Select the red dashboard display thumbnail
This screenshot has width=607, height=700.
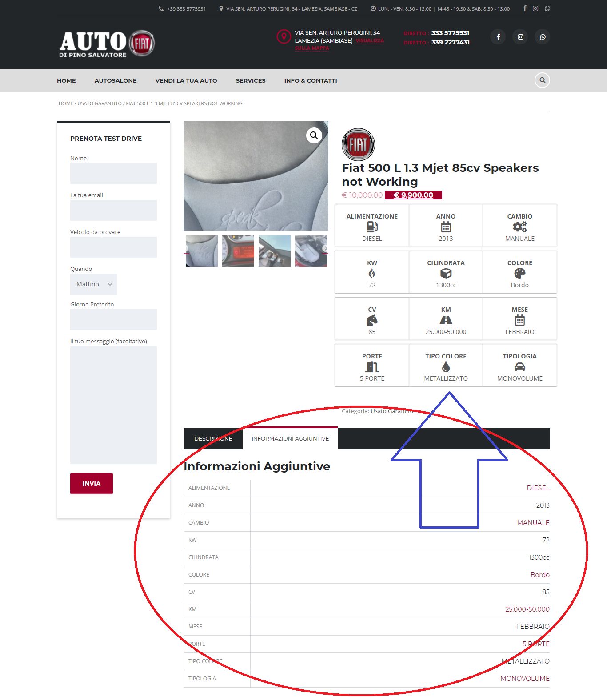pos(238,251)
